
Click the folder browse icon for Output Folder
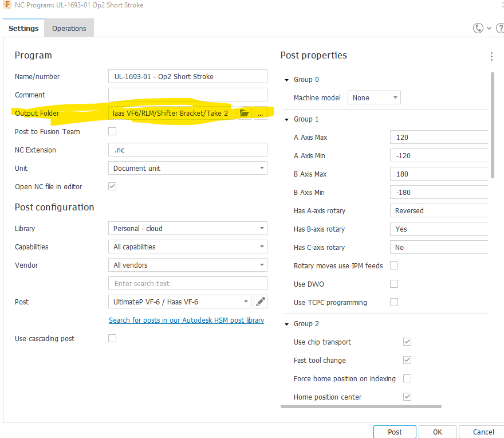tap(245, 114)
